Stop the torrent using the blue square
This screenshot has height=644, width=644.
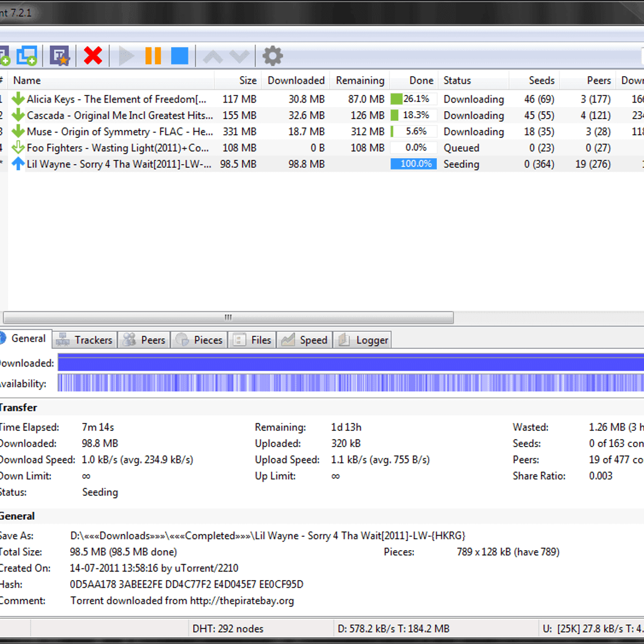pos(180,56)
